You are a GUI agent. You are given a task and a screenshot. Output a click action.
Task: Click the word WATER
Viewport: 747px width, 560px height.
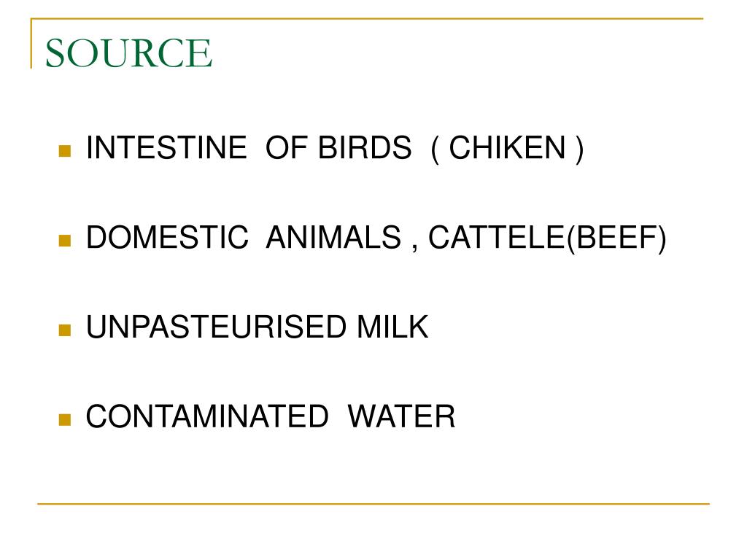(x=401, y=417)
